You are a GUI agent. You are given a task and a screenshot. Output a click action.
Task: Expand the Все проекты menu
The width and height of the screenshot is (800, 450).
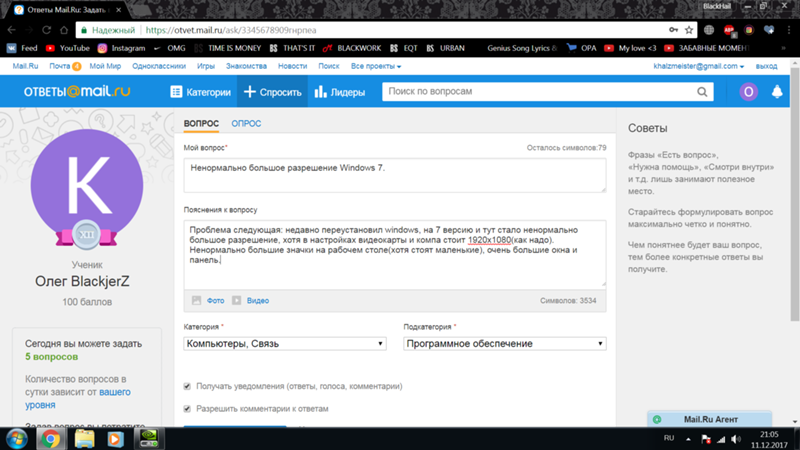tap(376, 66)
